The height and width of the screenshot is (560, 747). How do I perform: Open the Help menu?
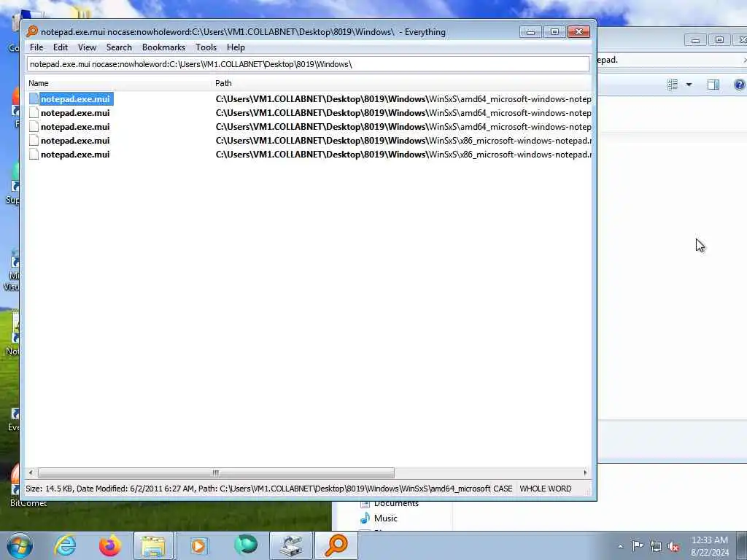(x=236, y=47)
